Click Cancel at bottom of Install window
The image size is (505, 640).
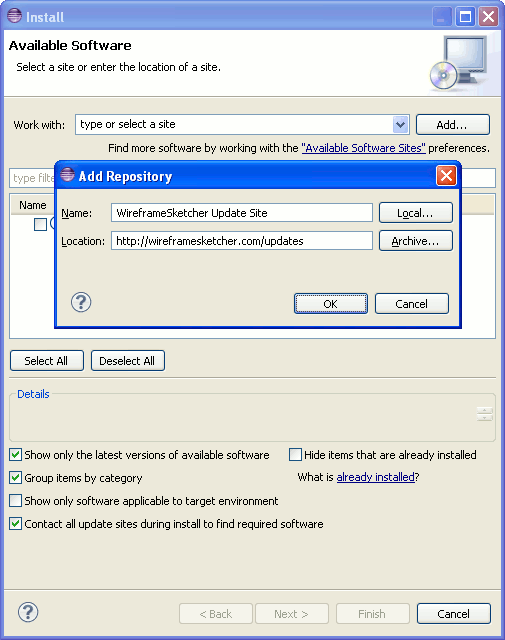click(454, 613)
